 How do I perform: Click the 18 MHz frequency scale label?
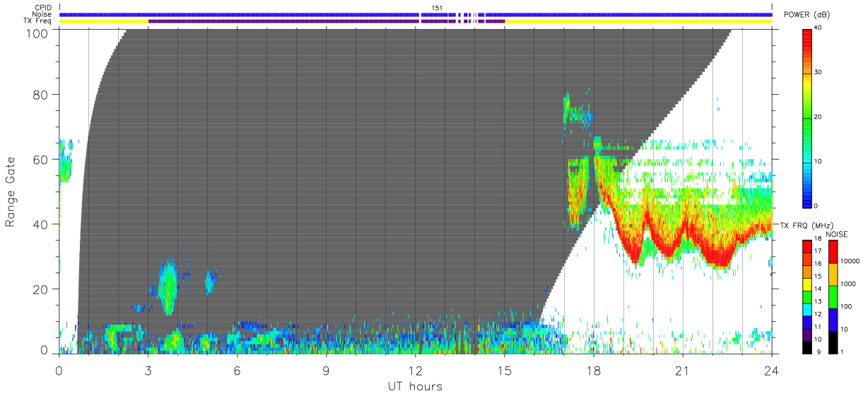[x=817, y=240]
